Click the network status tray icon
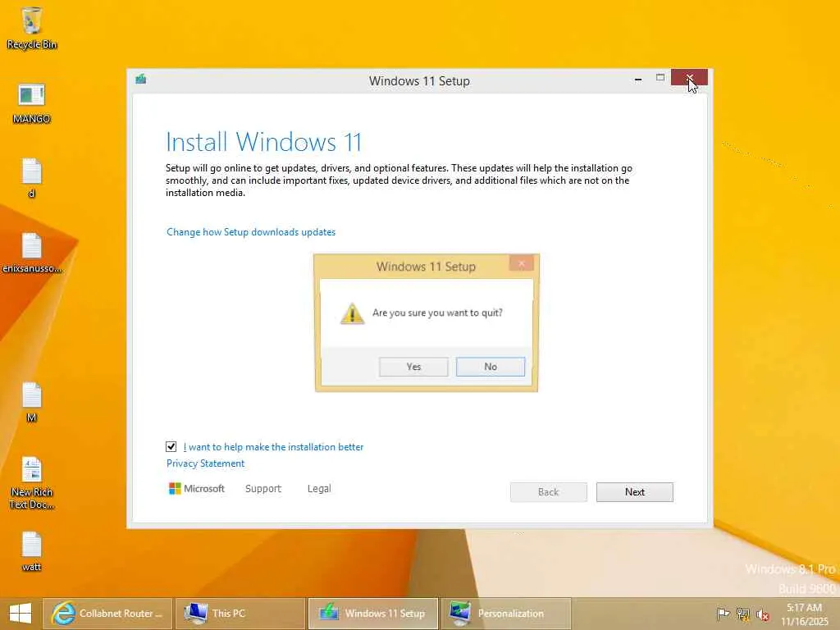 point(743,614)
